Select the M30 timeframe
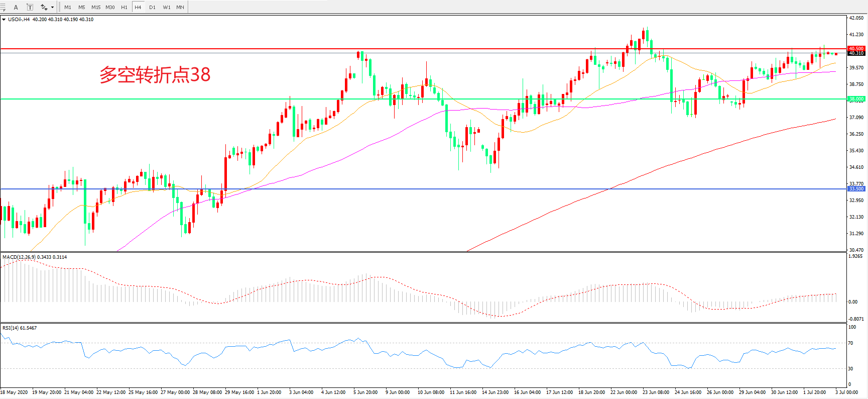The height and width of the screenshot is (399, 868). [110, 7]
